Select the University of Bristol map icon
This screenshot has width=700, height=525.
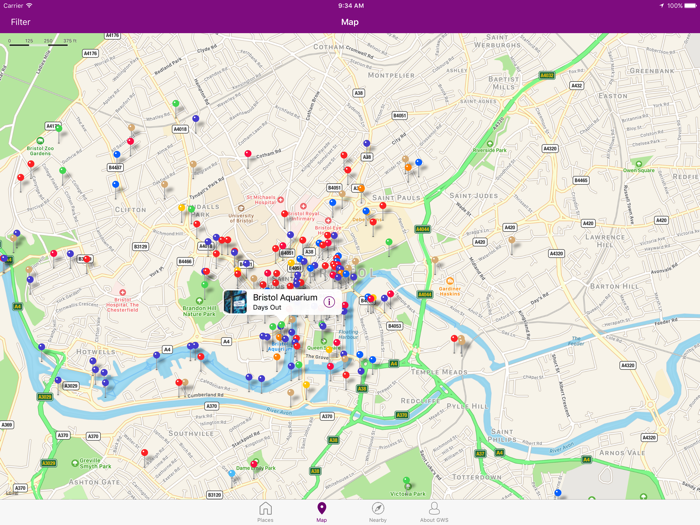point(241,208)
